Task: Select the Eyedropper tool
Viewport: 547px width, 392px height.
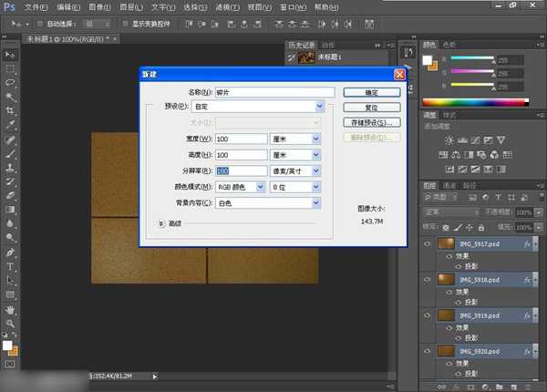Action: (11, 126)
